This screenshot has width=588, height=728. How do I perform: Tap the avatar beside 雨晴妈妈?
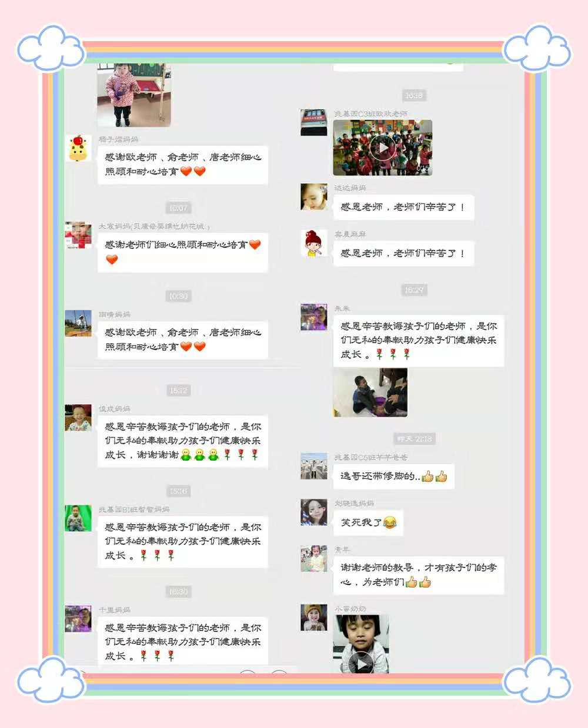(78, 323)
